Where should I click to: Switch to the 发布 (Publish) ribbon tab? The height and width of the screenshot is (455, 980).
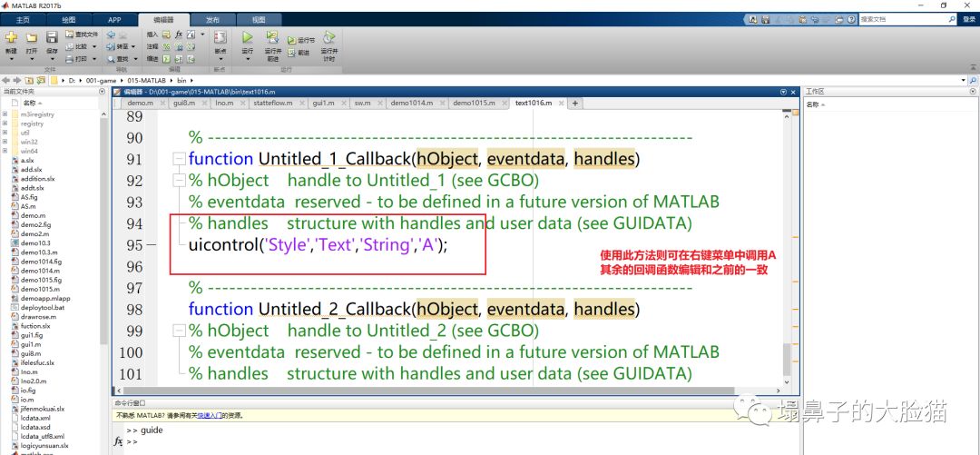tap(213, 20)
